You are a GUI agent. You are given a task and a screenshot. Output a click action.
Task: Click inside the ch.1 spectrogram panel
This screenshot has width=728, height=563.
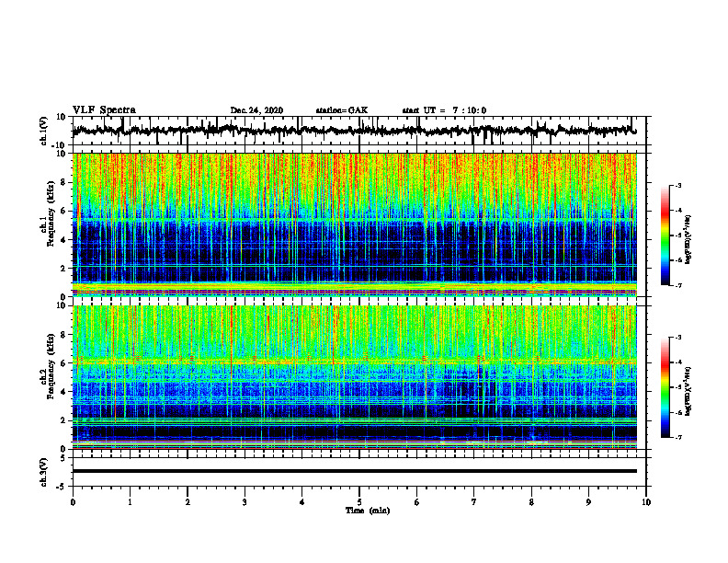(354, 224)
